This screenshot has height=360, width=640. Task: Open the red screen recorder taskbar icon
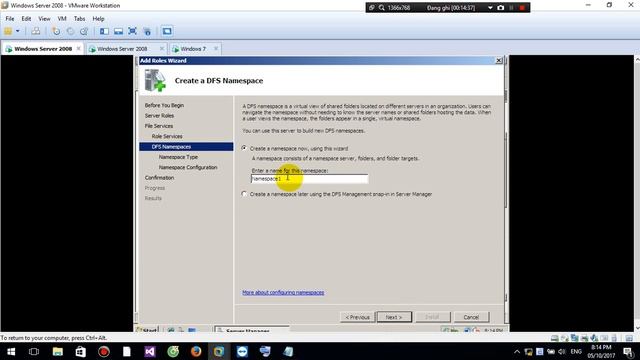pyautogui.click(x=104, y=351)
